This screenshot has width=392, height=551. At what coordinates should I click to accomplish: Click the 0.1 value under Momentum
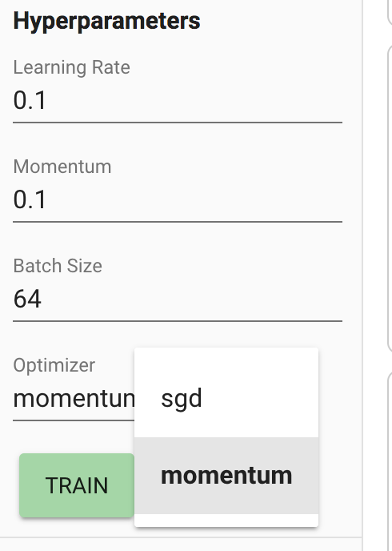coord(30,199)
